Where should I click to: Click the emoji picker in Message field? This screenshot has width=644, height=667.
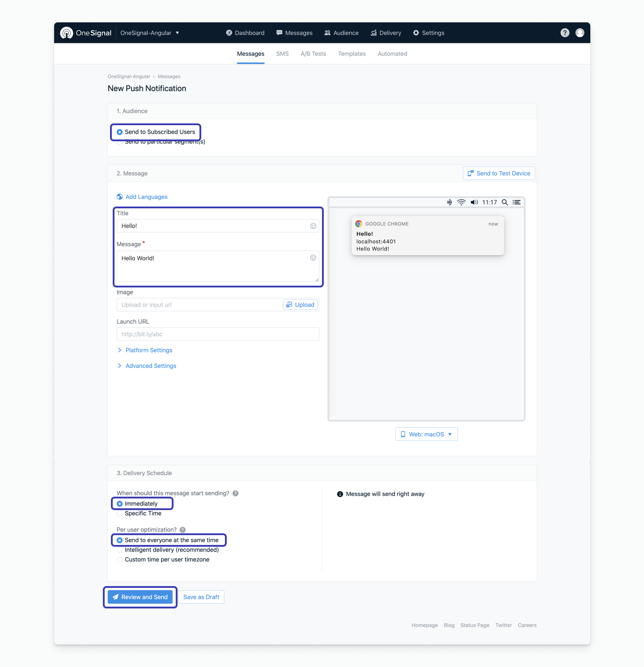[x=313, y=258]
